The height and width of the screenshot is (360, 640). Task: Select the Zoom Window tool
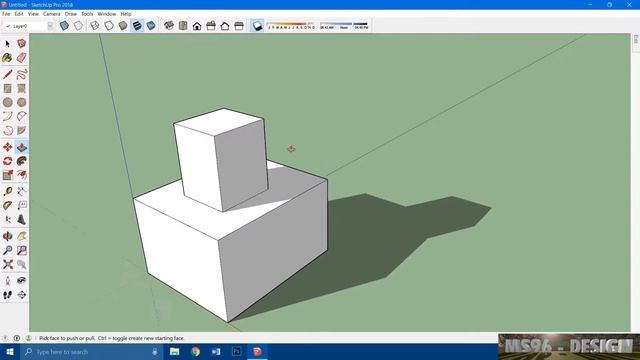point(22,250)
